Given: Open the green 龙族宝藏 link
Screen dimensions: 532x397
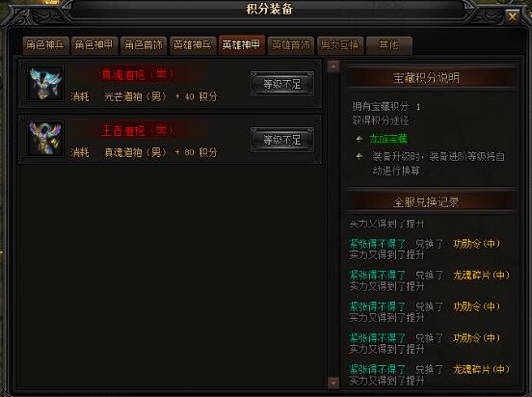Looking at the screenshot, I should point(388,139).
